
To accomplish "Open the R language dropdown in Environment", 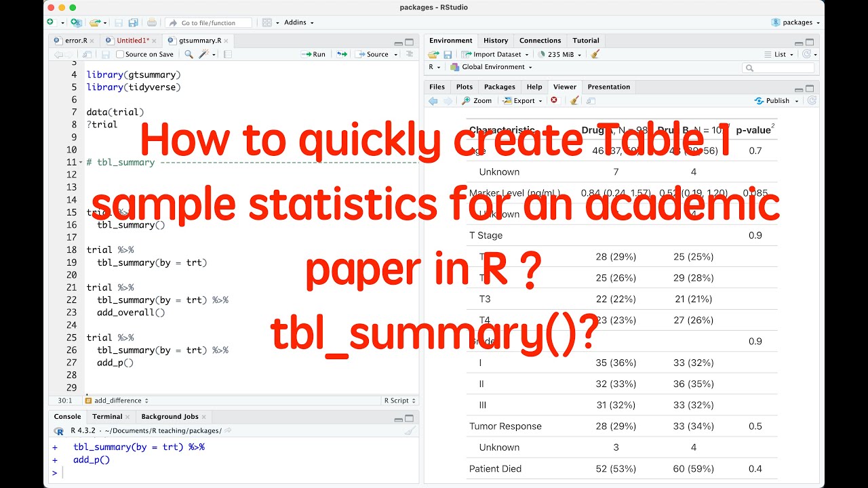I will tap(435, 67).
